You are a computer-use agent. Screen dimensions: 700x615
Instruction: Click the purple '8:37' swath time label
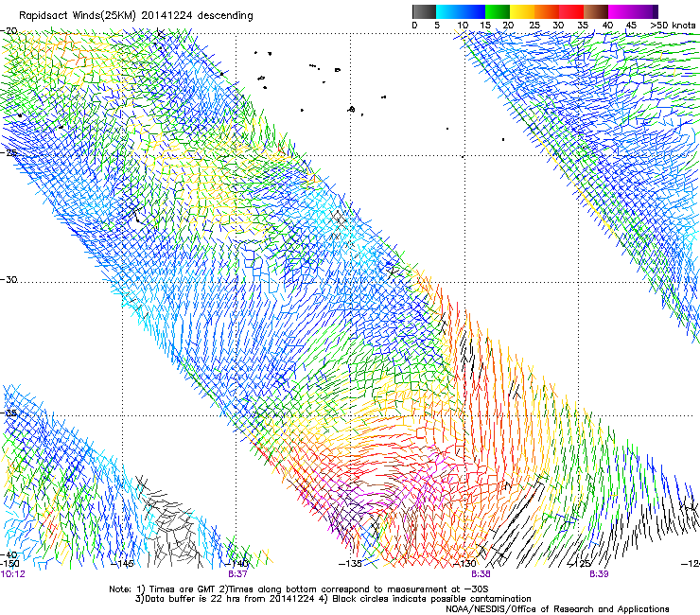point(237,574)
